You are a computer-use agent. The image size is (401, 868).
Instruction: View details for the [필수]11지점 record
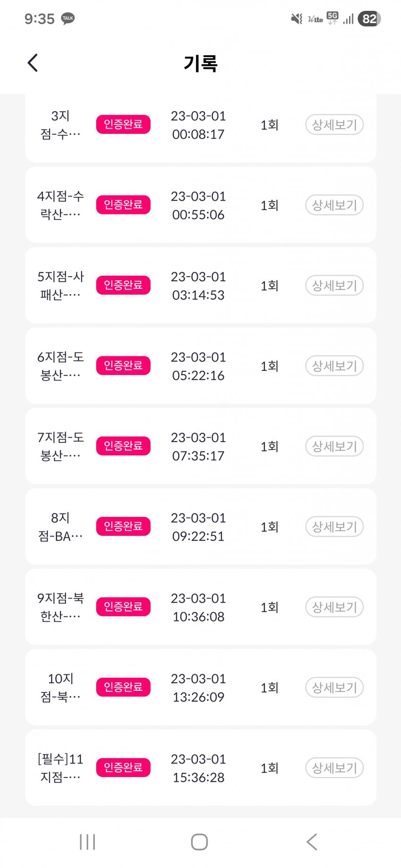[334, 768]
